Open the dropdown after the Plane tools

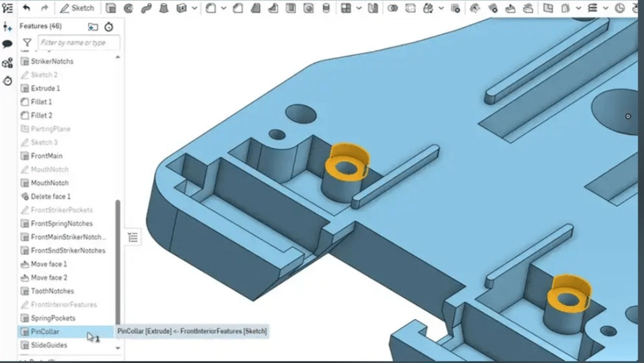pos(579,8)
